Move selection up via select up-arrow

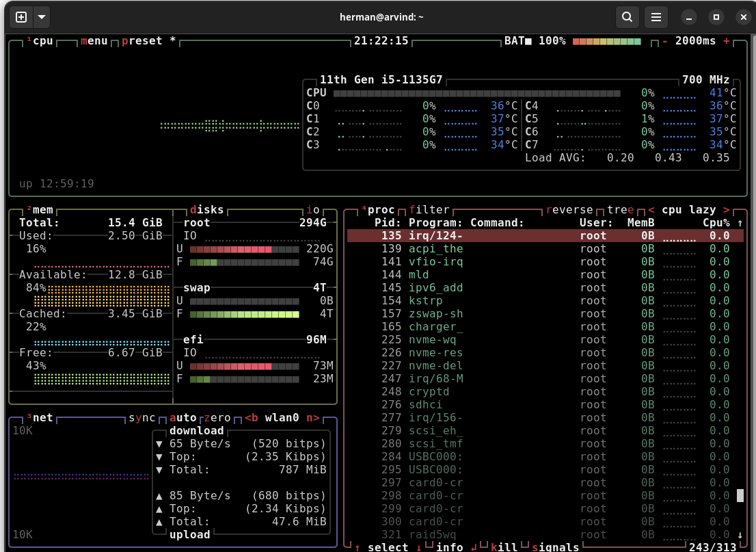pos(357,547)
